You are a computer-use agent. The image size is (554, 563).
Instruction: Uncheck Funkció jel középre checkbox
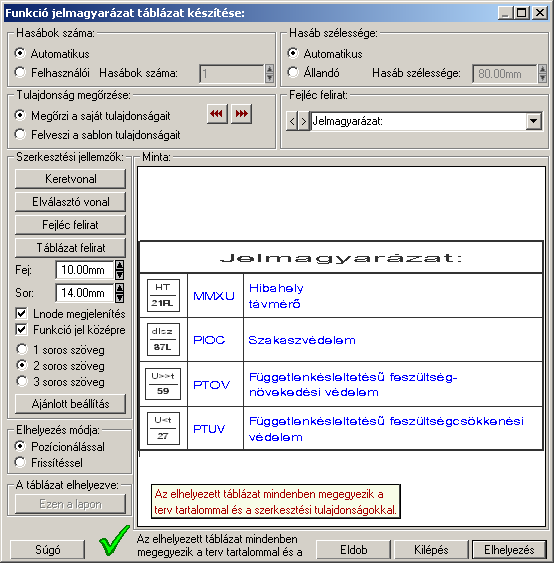tap(21, 330)
